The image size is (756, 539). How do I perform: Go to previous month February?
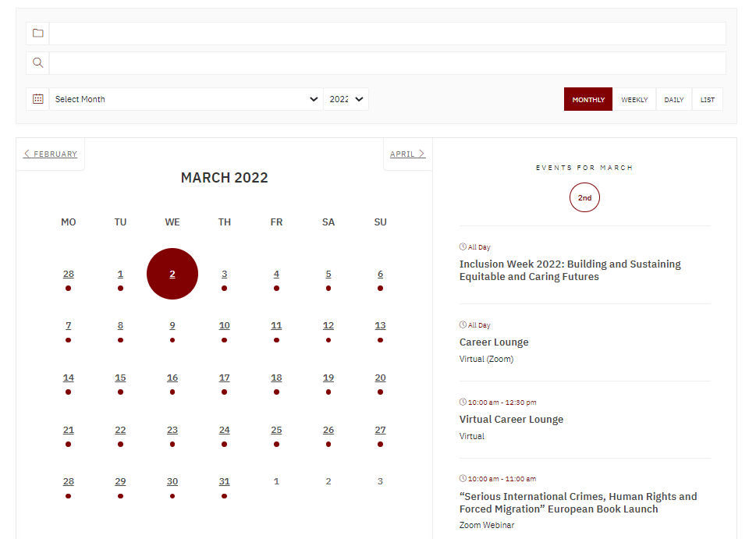(x=50, y=154)
